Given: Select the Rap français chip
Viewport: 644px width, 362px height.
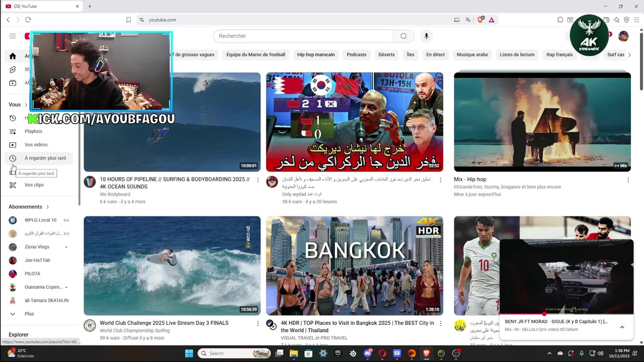Looking at the screenshot, I should click(x=559, y=54).
